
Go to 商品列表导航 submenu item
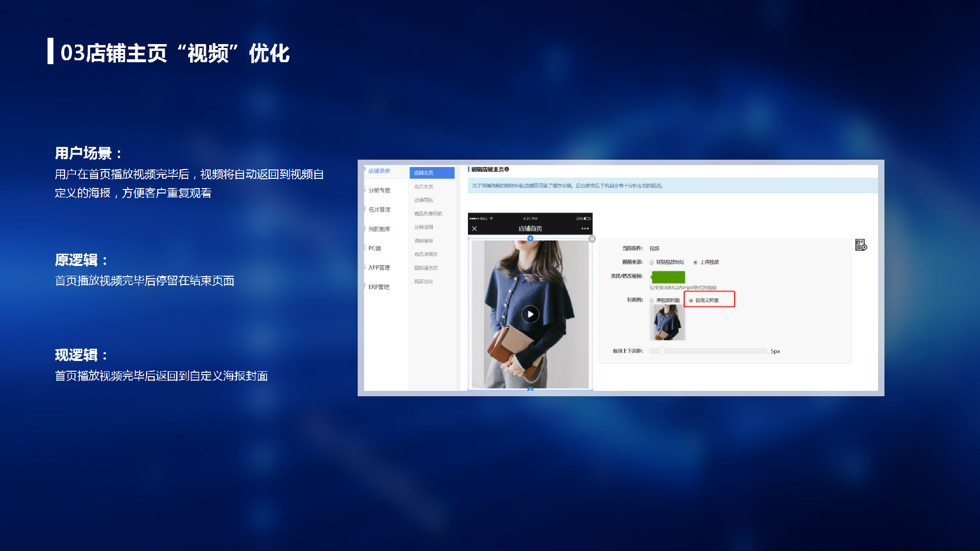pos(428,214)
